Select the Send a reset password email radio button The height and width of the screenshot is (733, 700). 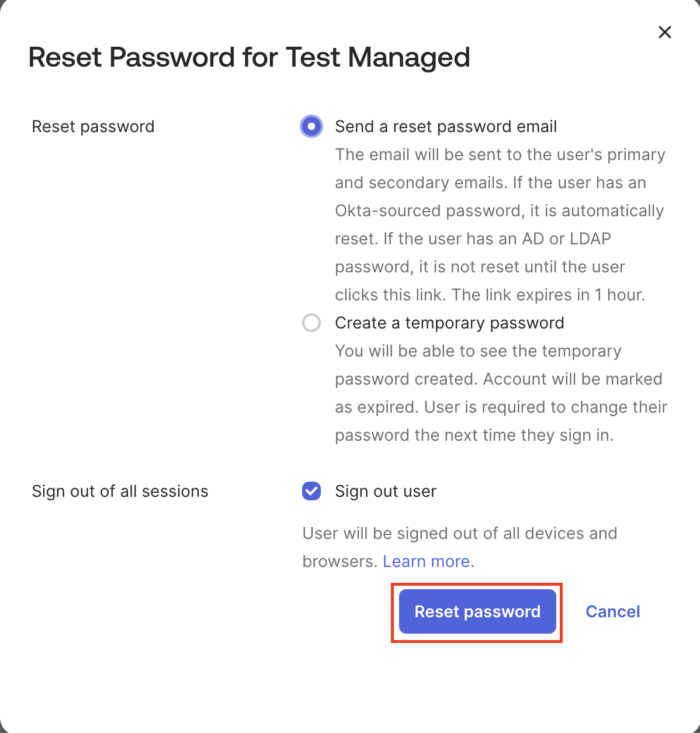(311, 126)
